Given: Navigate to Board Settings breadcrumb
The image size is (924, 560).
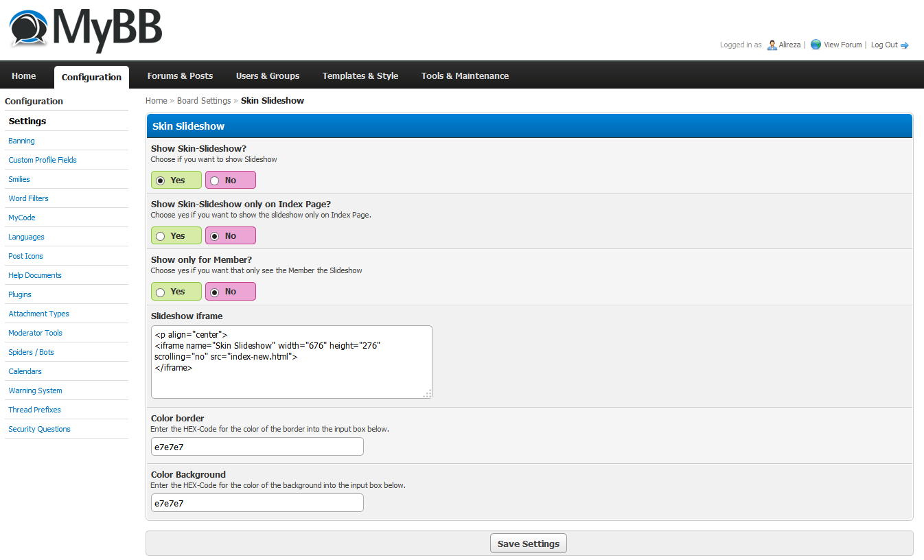Looking at the screenshot, I should coord(204,101).
